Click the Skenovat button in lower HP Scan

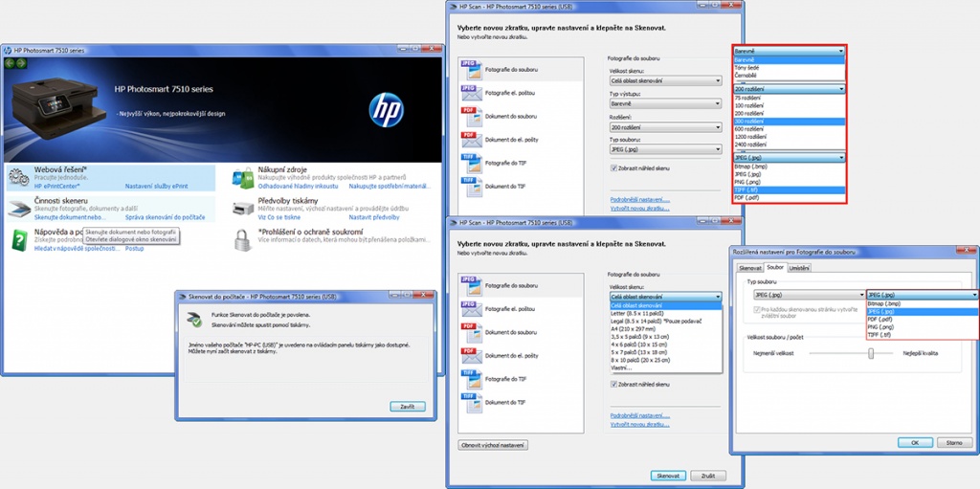(668, 476)
